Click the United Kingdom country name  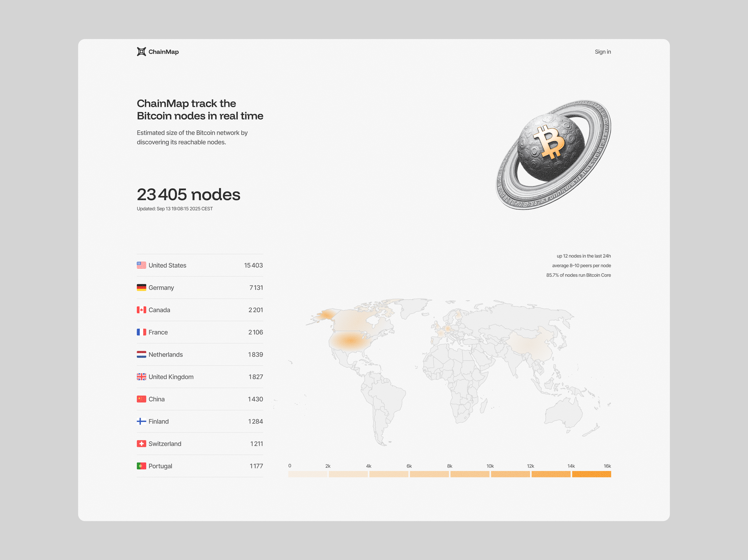[171, 377]
